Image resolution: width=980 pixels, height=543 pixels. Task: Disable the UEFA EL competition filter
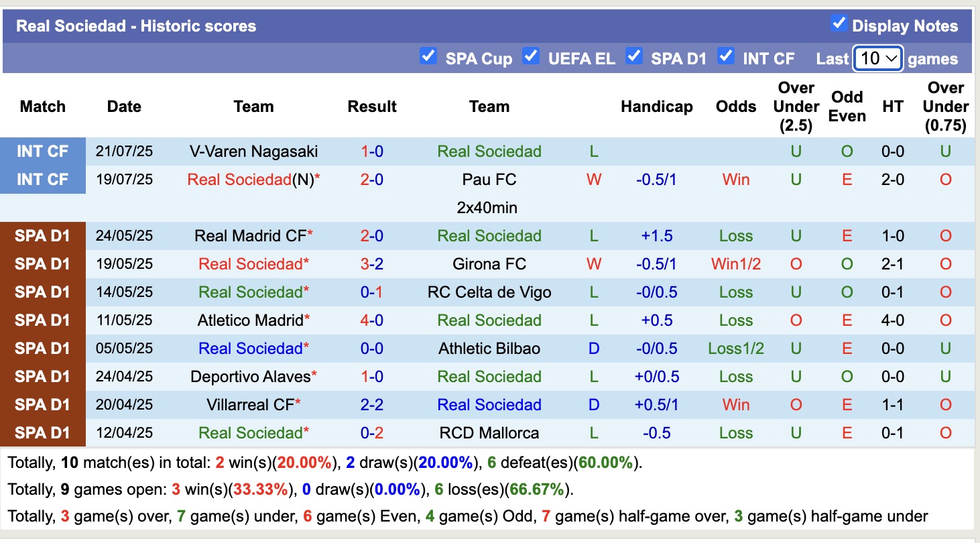click(531, 56)
